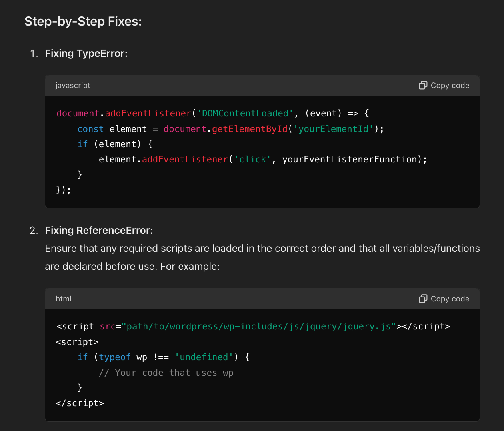
Task: Select the "Fixing TypeError:" list heading
Action: (86, 53)
